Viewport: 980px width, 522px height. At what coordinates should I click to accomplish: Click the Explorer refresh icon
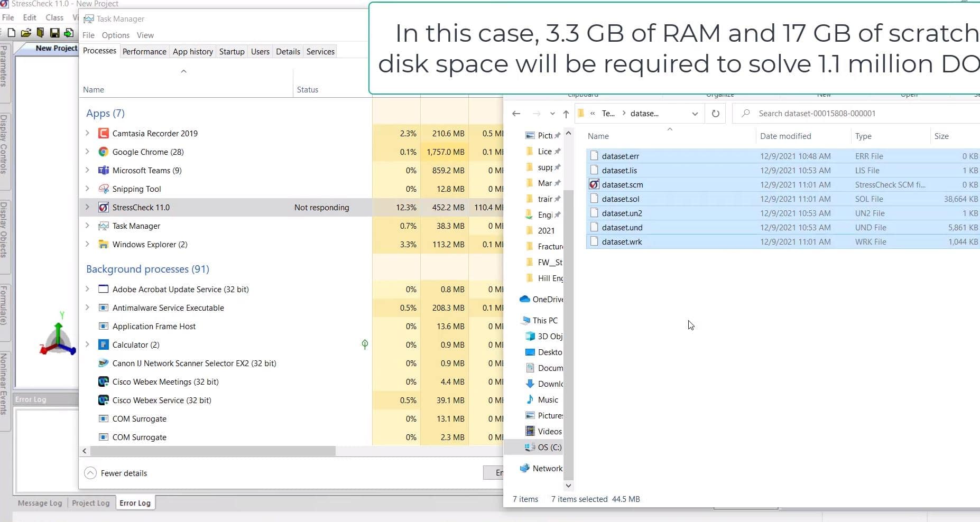click(715, 114)
